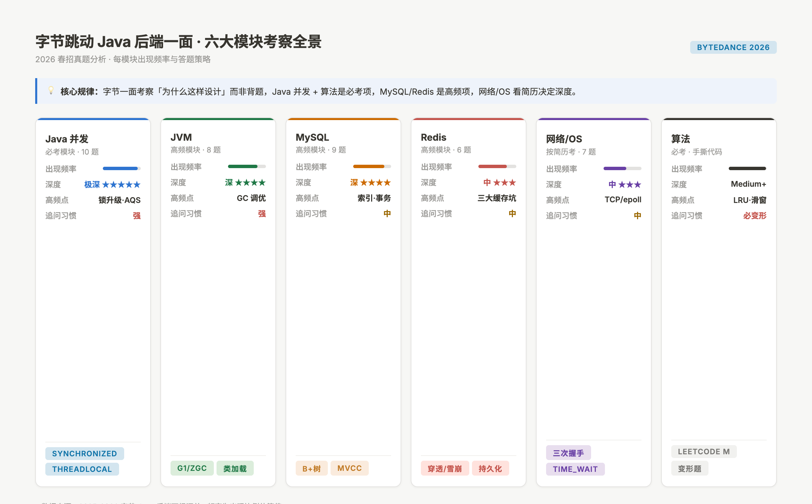Screen dimensions: 812x504
Task: Select the 穿透/雪崩 tag
Action: coord(445,468)
